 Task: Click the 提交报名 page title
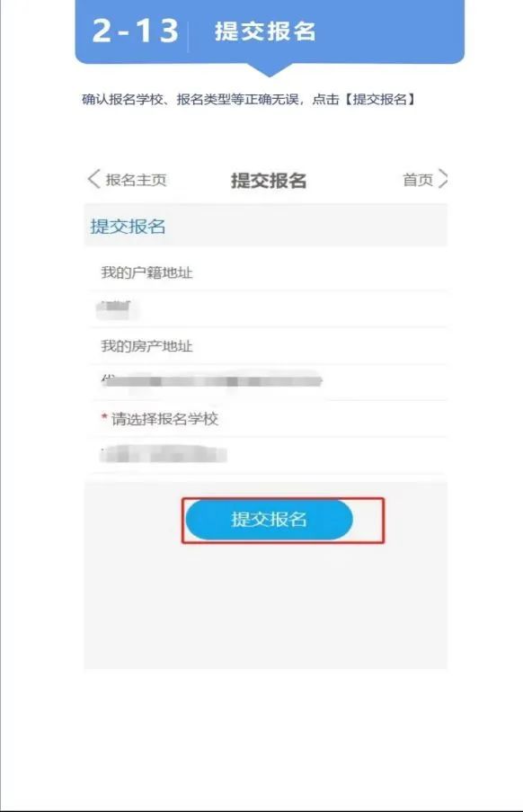click(269, 180)
